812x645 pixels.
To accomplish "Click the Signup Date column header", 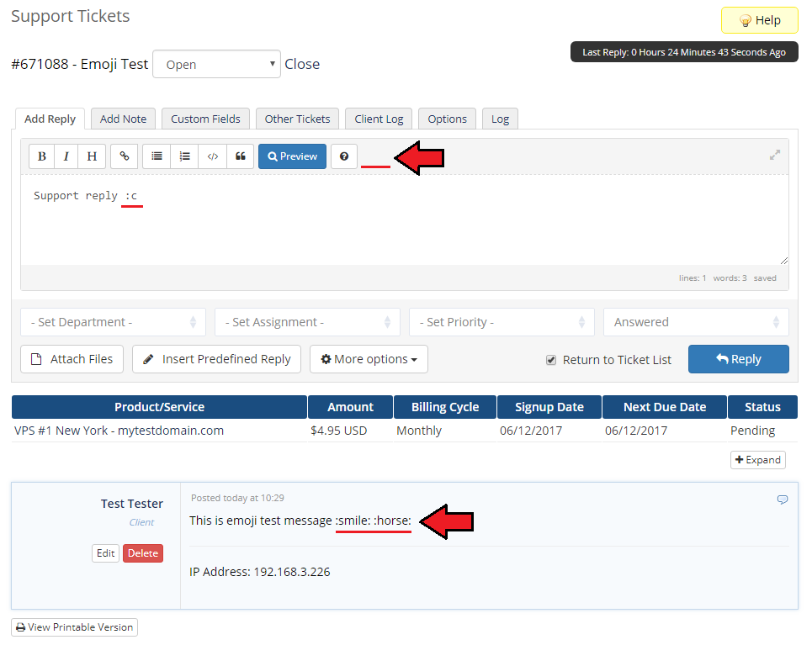I will (x=549, y=407).
